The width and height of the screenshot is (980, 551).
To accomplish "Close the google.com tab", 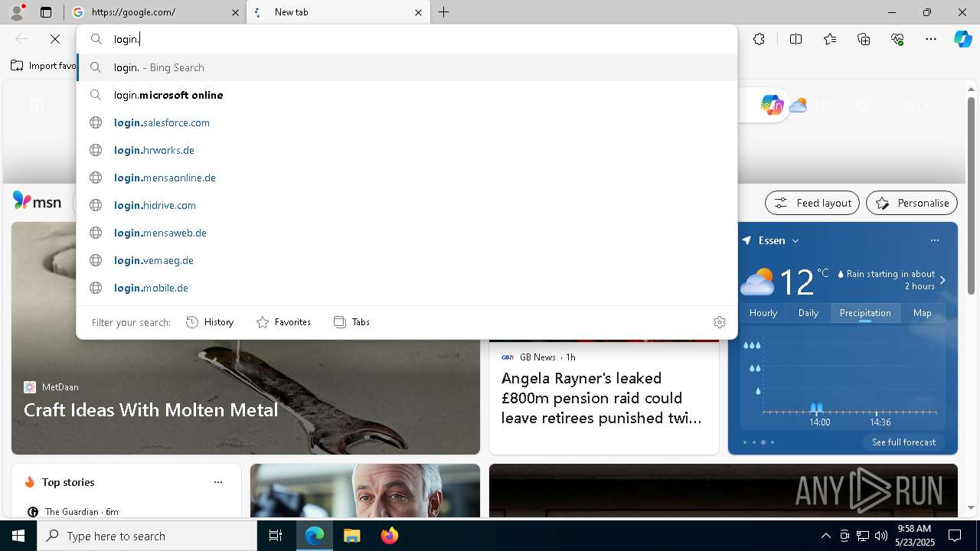I will pyautogui.click(x=235, y=12).
